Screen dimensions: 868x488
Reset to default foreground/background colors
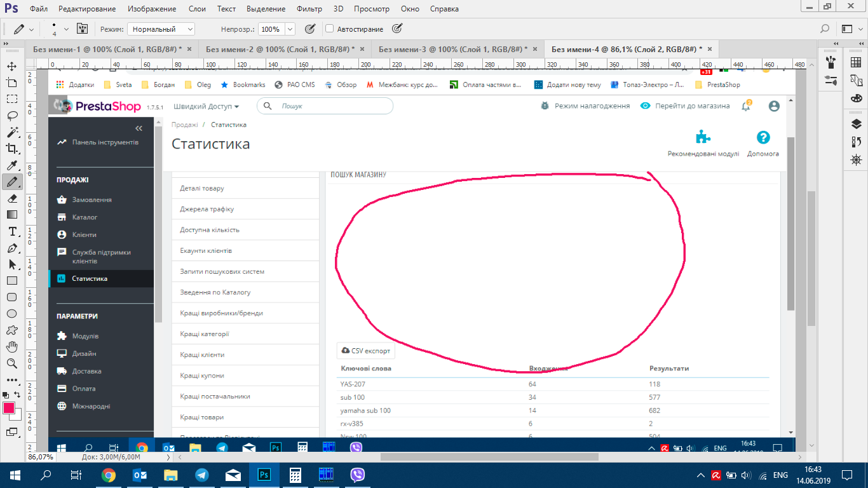pyautogui.click(x=6, y=395)
